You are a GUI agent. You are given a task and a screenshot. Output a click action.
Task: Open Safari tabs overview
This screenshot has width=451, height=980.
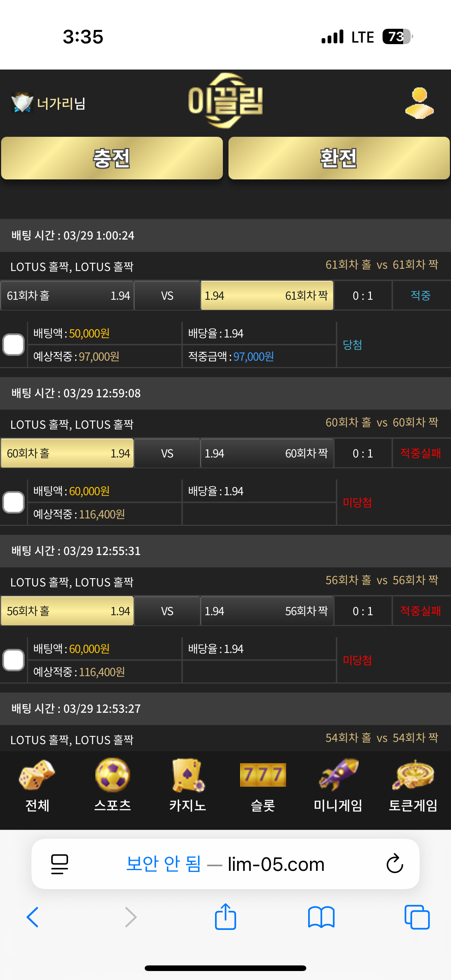(x=417, y=917)
